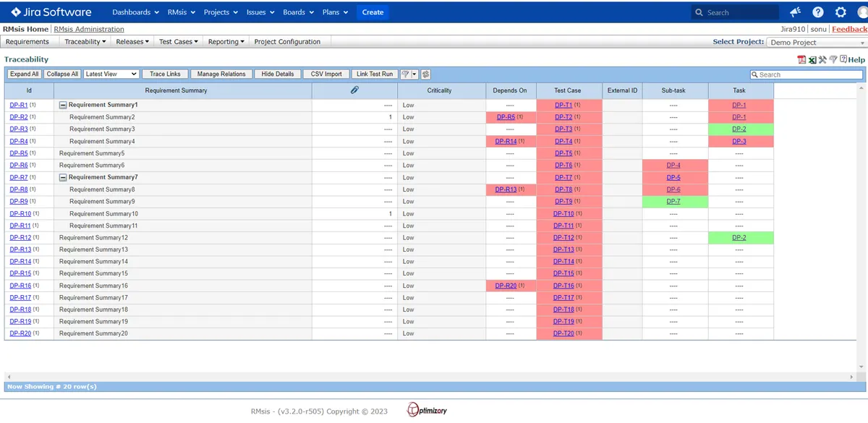The width and height of the screenshot is (868, 423).
Task: Click the tools wrench icon near Help
Action: tap(822, 59)
